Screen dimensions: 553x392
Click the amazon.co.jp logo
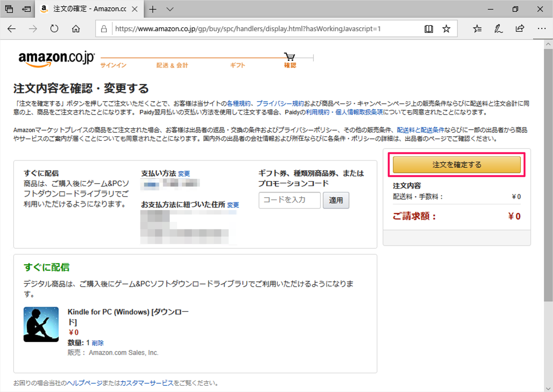56,58
